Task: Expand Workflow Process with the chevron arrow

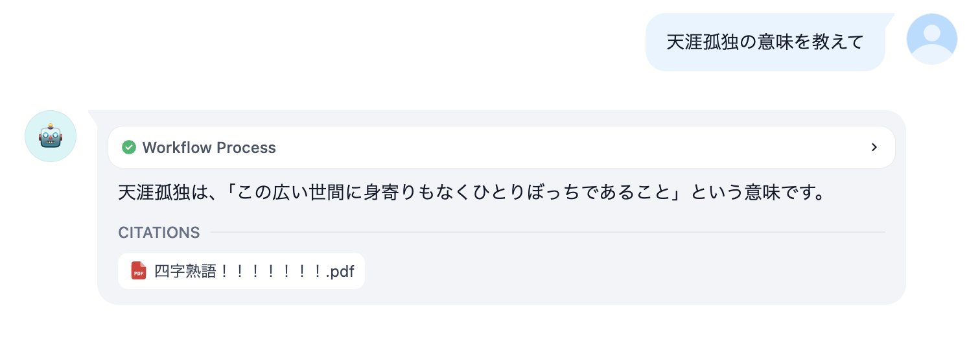Action: [x=874, y=147]
